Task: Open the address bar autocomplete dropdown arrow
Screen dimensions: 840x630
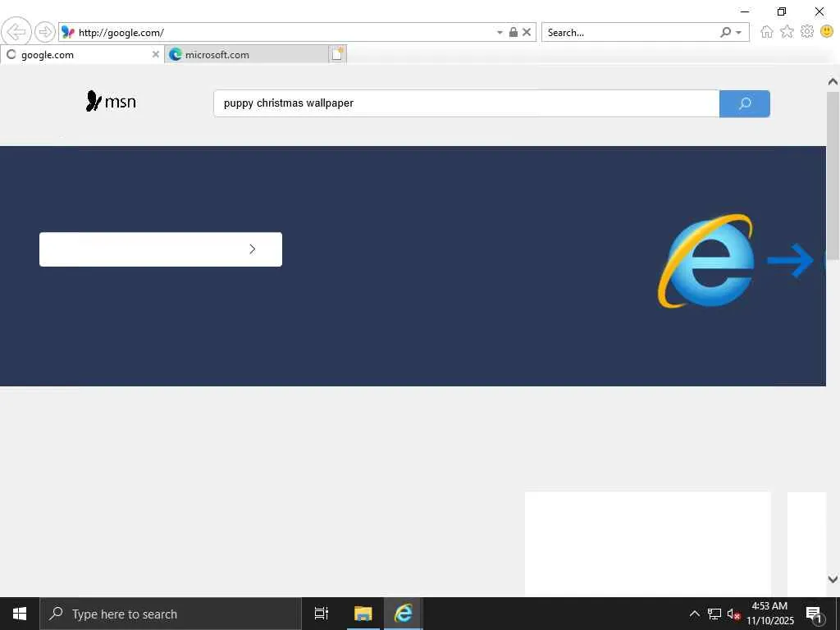Action: pos(500,32)
